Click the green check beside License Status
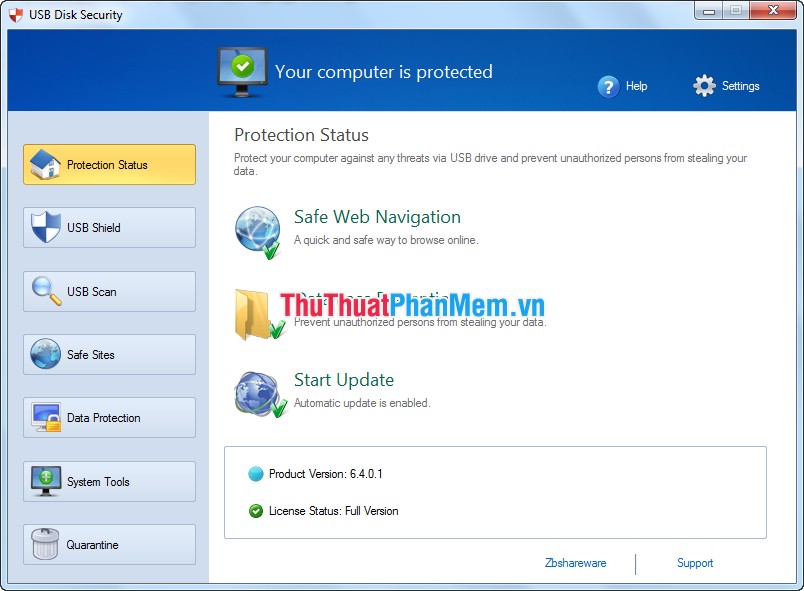804x591 pixels. coord(255,511)
